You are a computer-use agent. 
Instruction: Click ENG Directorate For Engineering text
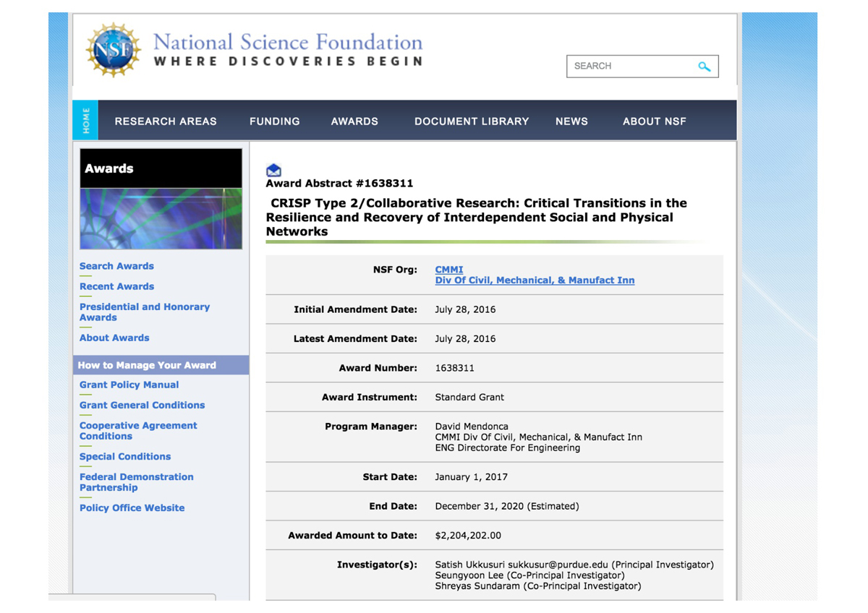point(507,447)
